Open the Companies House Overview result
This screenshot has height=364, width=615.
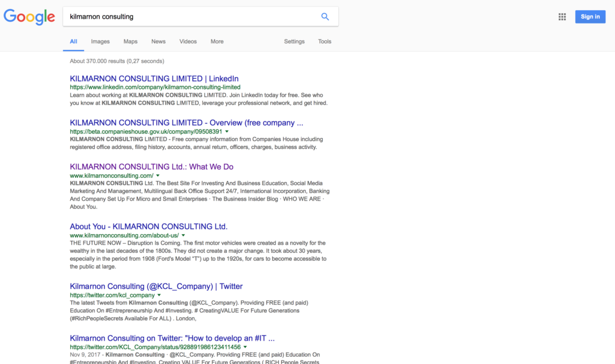click(186, 123)
